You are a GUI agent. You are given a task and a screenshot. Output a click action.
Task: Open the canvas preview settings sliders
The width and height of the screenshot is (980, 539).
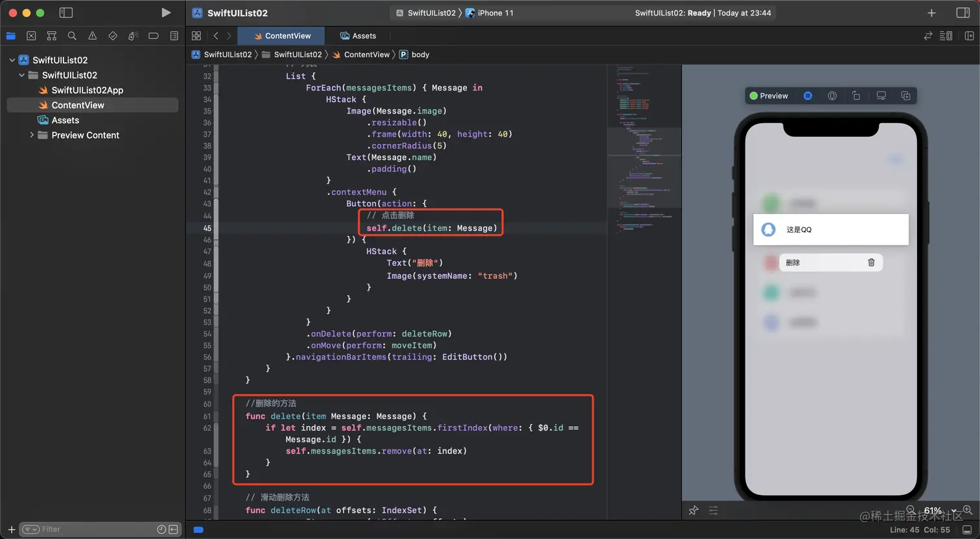714,510
